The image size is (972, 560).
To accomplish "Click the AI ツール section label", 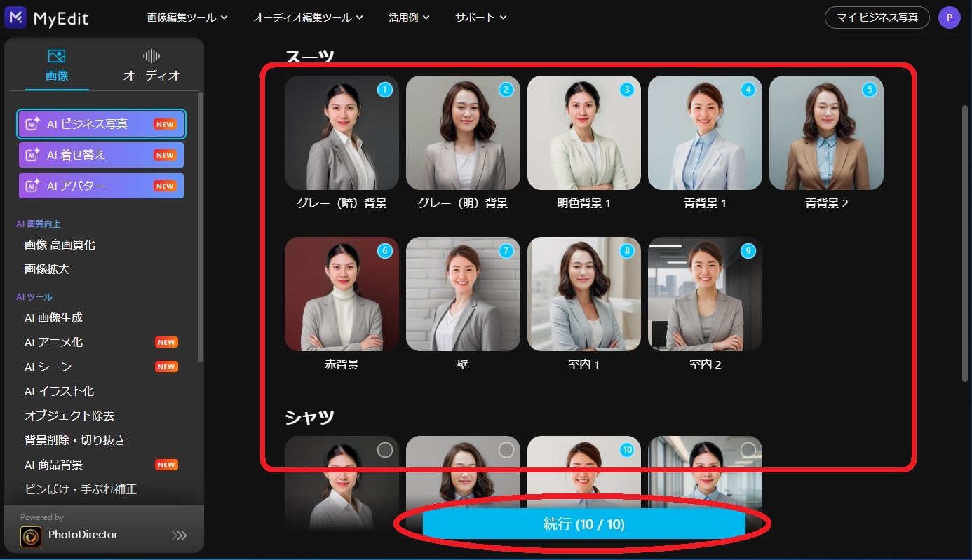I will pyautogui.click(x=34, y=297).
